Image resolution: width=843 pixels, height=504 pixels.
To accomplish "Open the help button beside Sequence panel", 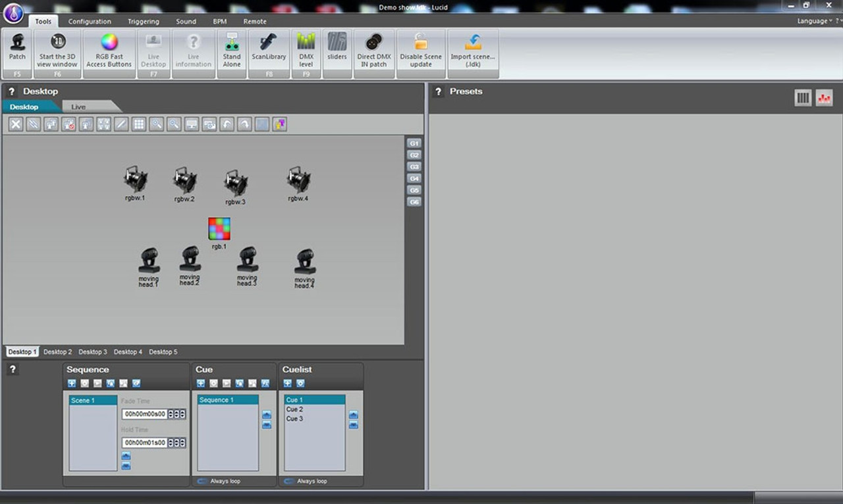I will tap(12, 370).
